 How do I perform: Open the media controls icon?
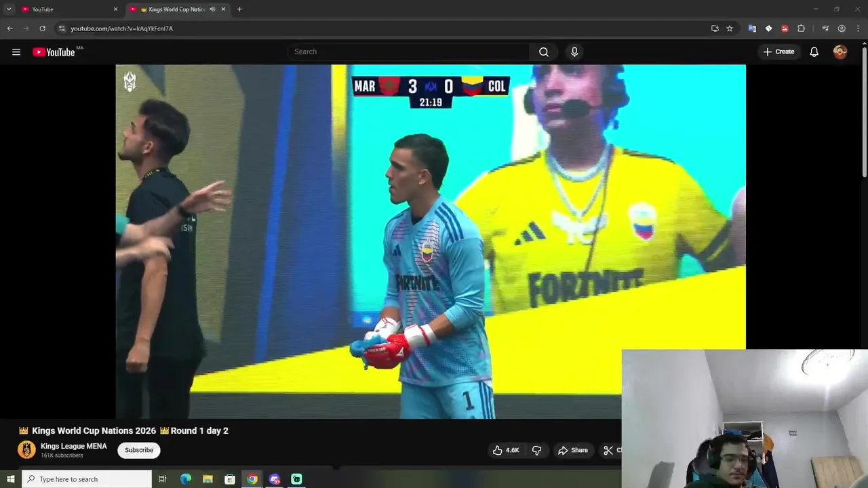[x=825, y=28]
